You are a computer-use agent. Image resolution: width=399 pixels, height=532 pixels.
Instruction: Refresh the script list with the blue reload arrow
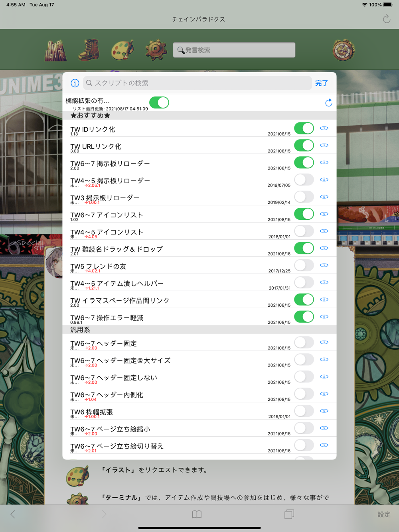329,103
